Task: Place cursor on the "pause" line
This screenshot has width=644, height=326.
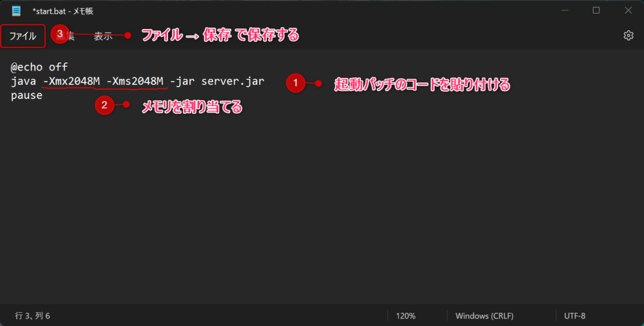Action: [26, 96]
